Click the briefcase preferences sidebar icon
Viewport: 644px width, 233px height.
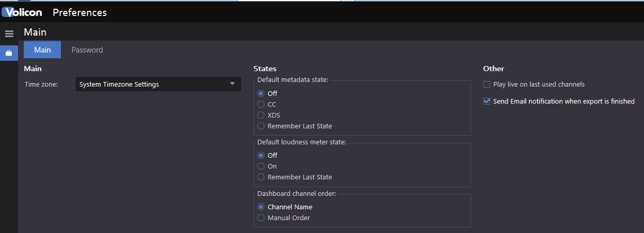tap(9, 53)
